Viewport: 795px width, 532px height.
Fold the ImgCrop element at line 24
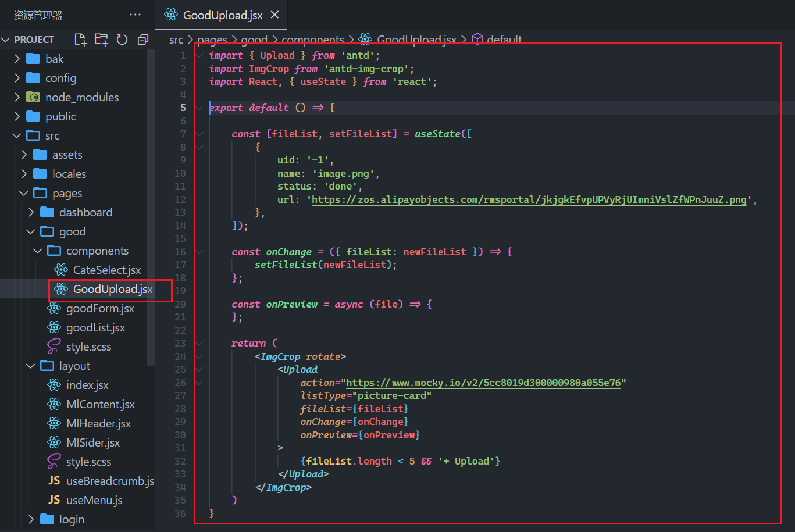point(200,356)
